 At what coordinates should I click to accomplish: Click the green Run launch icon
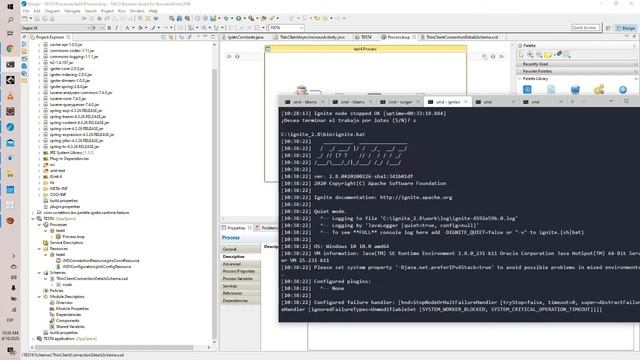click(238, 18)
